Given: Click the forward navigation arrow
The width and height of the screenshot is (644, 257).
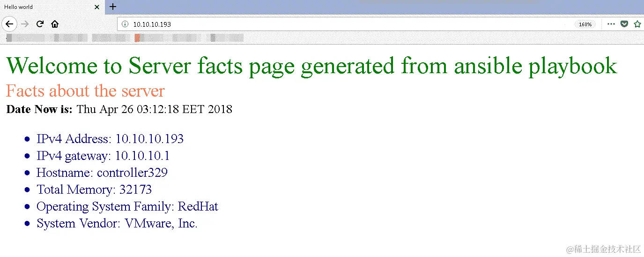Looking at the screenshot, I should pos(25,24).
